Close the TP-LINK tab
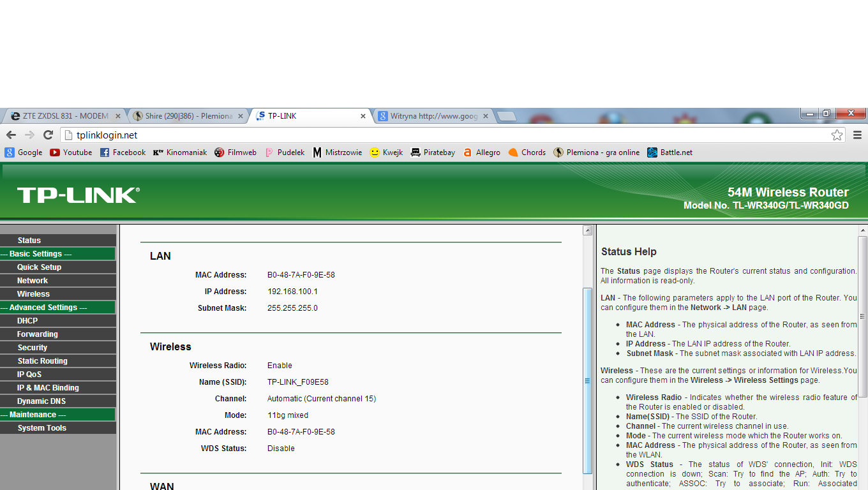868x490 pixels. (x=363, y=116)
